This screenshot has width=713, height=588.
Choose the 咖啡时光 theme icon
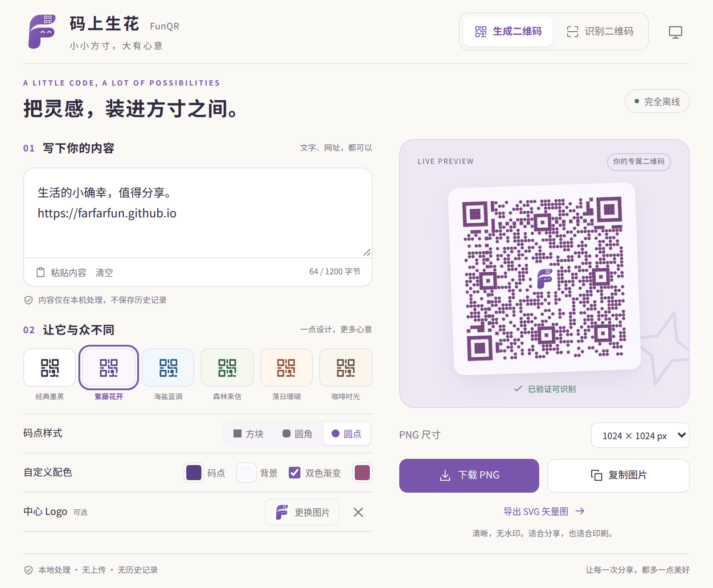tap(346, 367)
